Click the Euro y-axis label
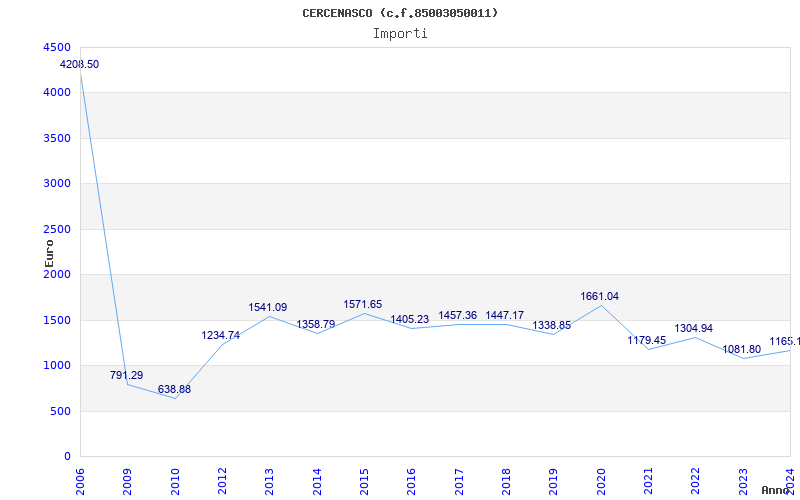This screenshot has height=500, width=800. 49,253
